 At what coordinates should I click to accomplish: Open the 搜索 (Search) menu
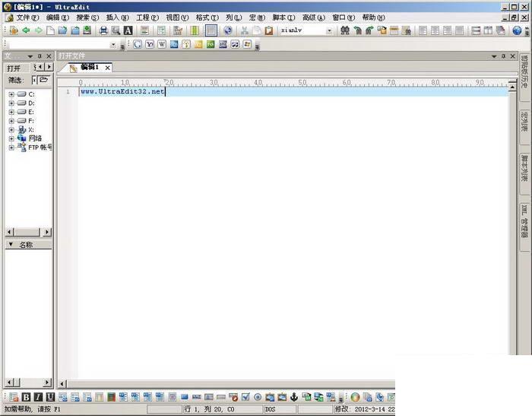tap(87, 17)
